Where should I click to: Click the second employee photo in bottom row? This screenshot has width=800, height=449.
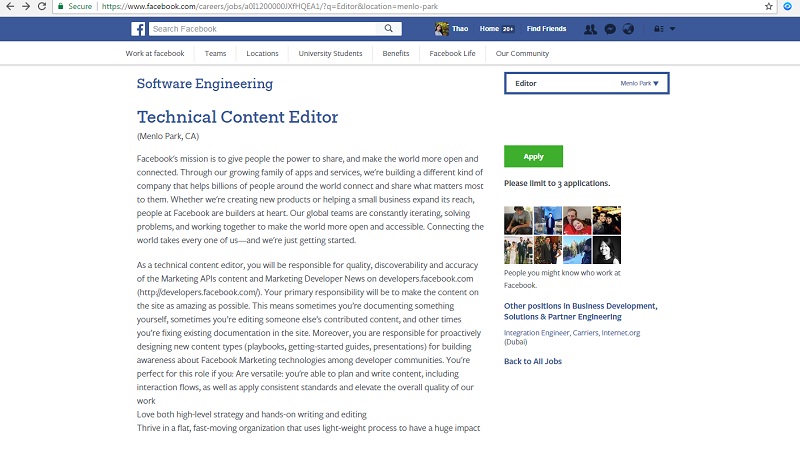[547, 250]
